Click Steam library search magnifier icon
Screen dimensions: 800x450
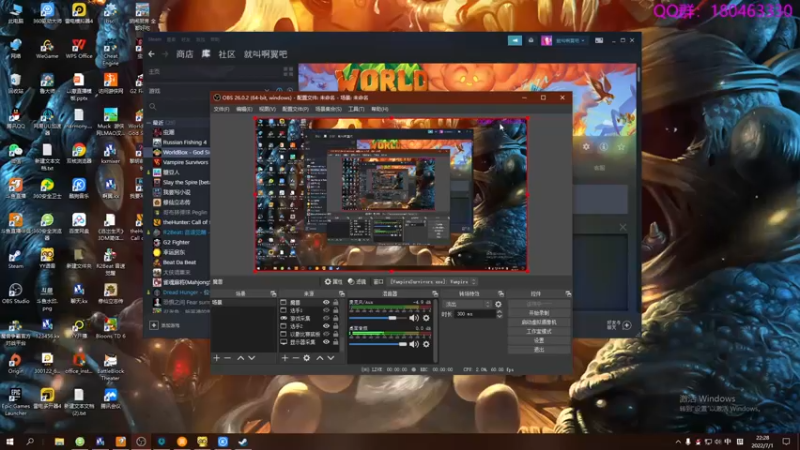(153, 107)
